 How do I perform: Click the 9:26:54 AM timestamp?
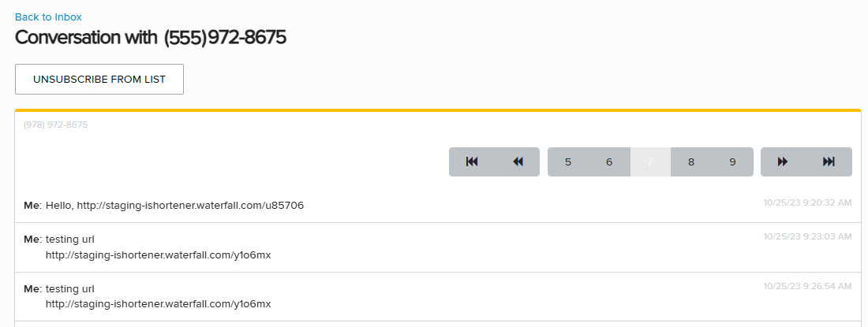(x=807, y=284)
